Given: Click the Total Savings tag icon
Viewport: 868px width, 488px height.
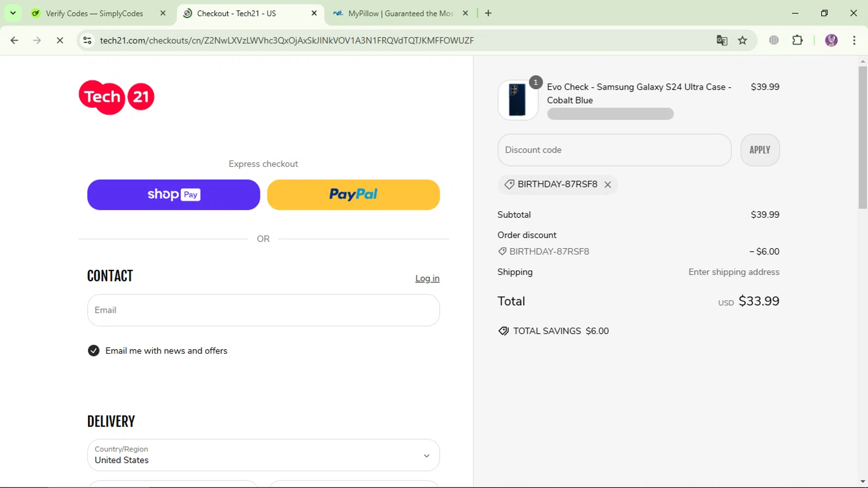Looking at the screenshot, I should coord(503,331).
